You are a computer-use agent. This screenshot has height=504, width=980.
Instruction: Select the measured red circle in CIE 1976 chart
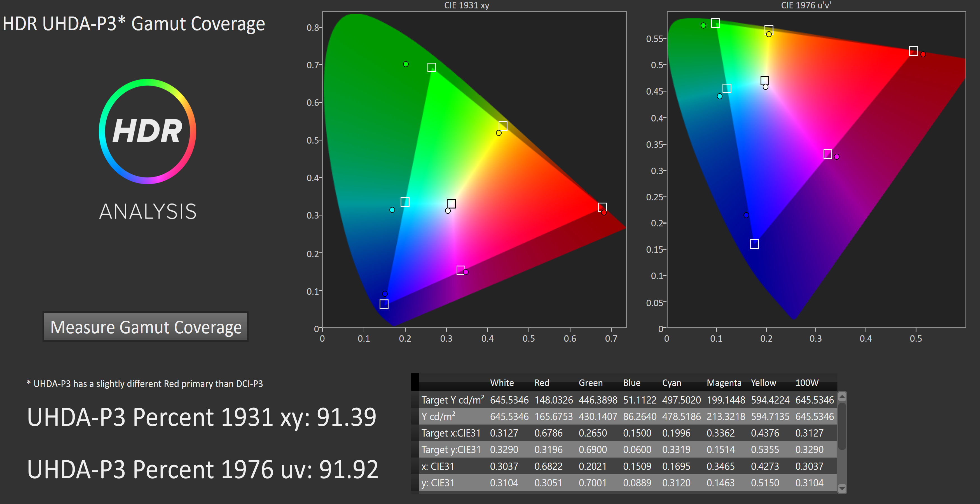(x=923, y=54)
